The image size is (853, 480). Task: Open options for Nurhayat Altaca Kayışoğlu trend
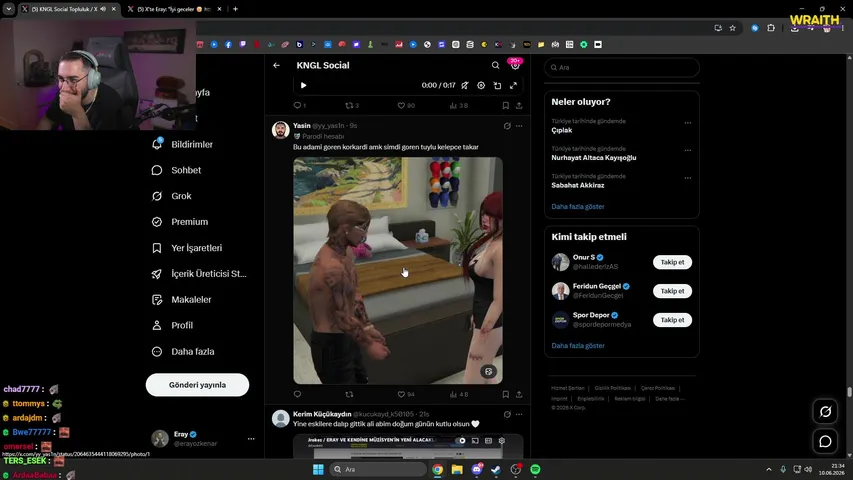tap(688, 150)
